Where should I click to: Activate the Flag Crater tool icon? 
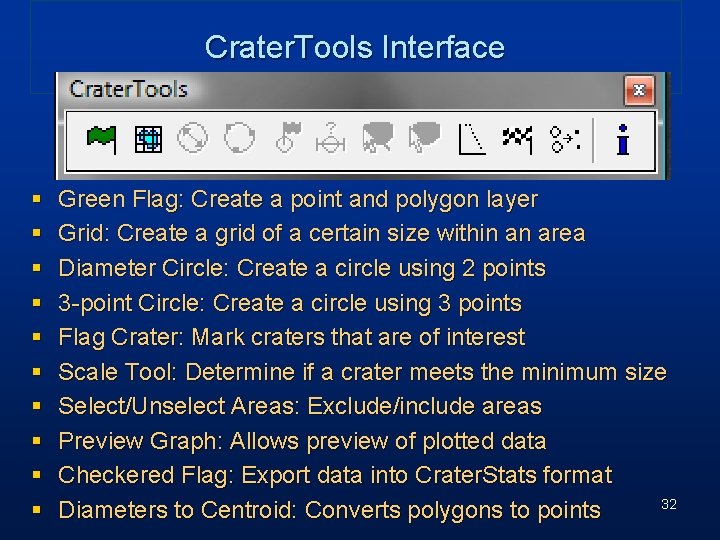pos(288,137)
